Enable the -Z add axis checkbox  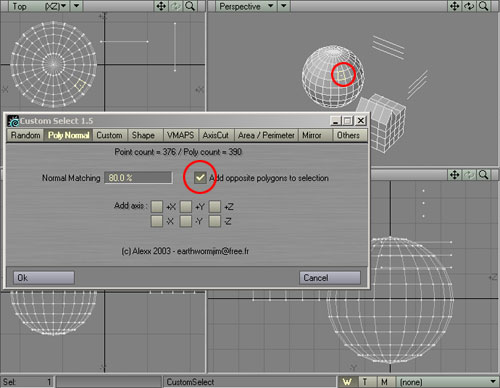215,221
